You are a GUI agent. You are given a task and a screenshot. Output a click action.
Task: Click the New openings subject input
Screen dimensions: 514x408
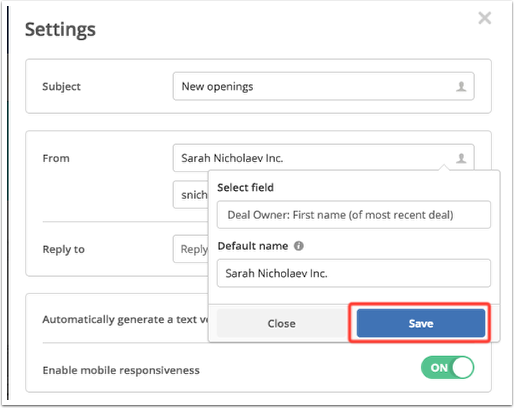pyautogui.click(x=323, y=86)
